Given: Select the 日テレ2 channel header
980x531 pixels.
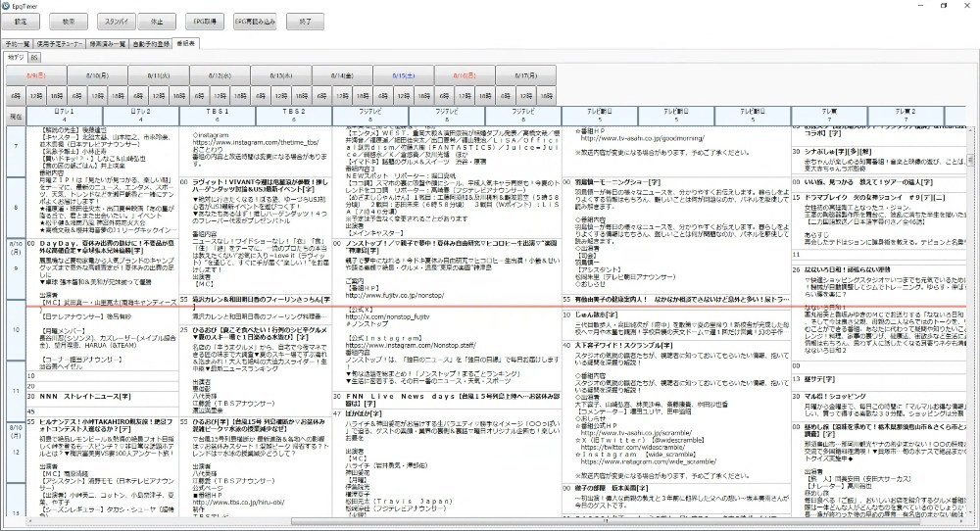Looking at the screenshot, I should (141, 116).
